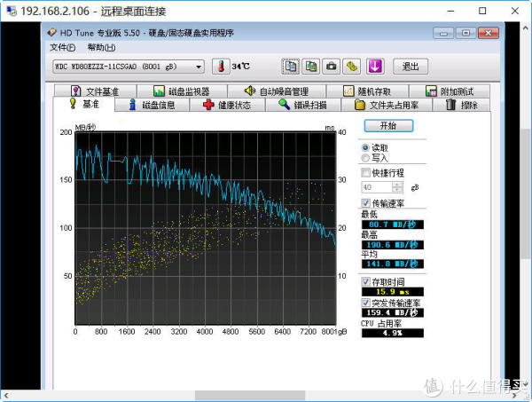Viewport: 532px width, 402px height.
Task: Maximize the HD Tune window
Action: click(x=465, y=33)
